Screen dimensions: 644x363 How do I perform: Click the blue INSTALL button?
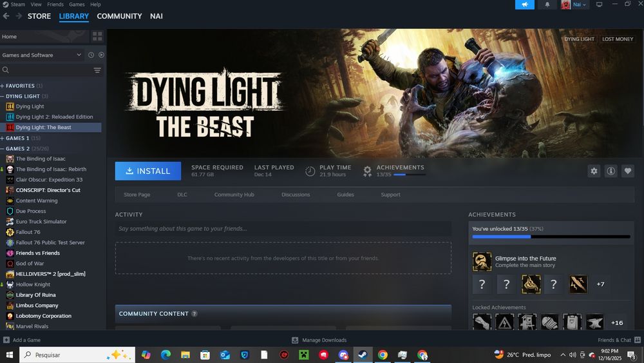[x=148, y=171]
